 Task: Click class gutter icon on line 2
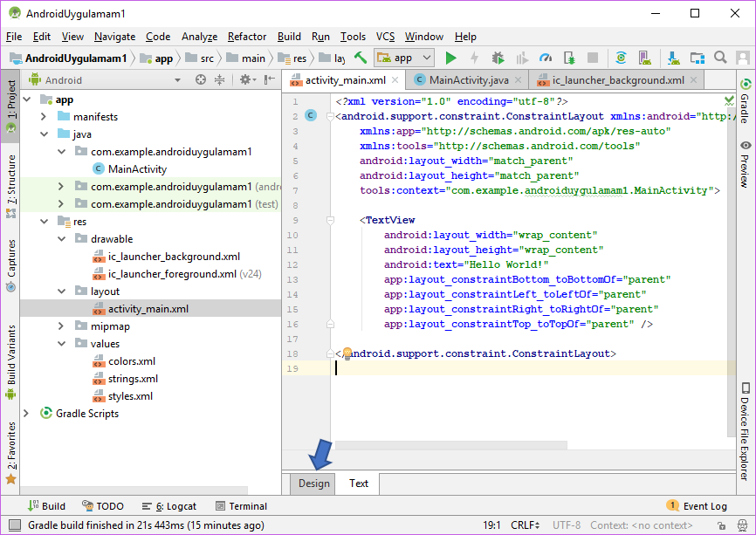tap(311, 116)
